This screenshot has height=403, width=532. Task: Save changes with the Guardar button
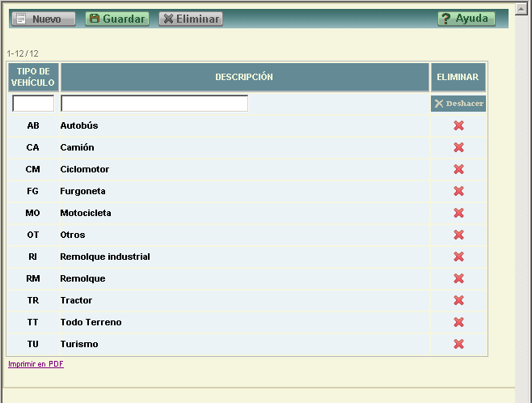[117, 19]
